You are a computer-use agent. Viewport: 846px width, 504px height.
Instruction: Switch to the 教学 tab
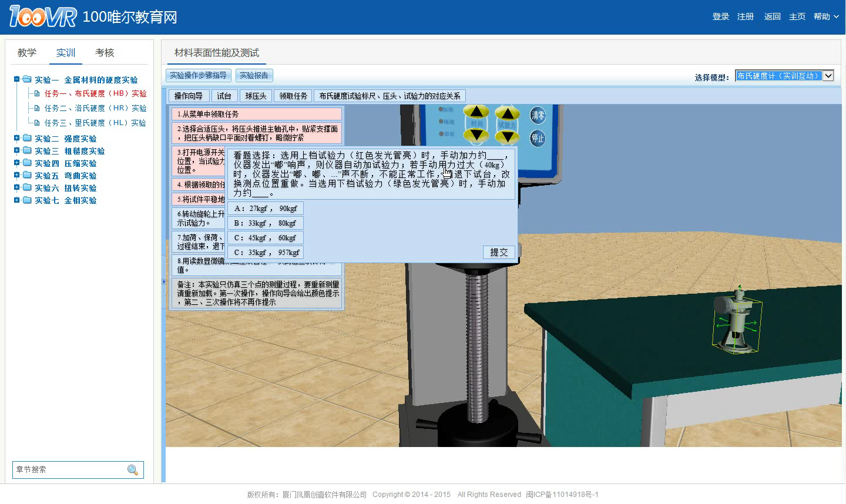pos(27,53)
